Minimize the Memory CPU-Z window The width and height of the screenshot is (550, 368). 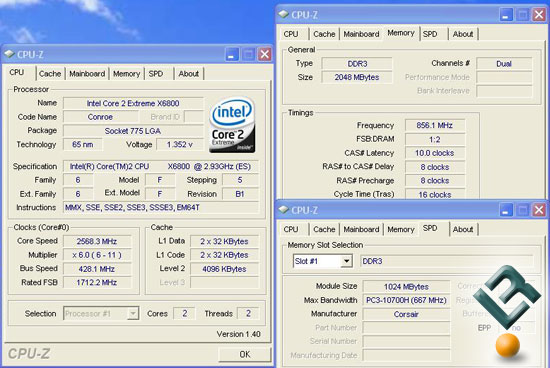click(x=506, y=15)
